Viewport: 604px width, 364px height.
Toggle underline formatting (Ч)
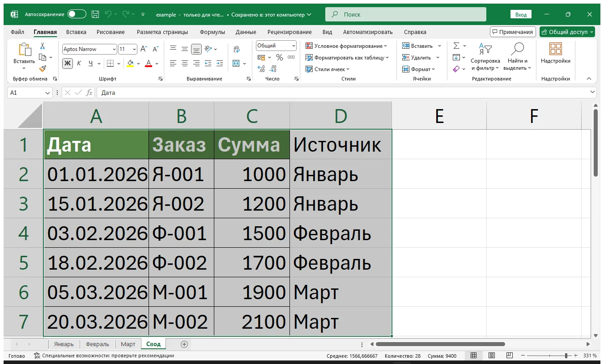91,63
